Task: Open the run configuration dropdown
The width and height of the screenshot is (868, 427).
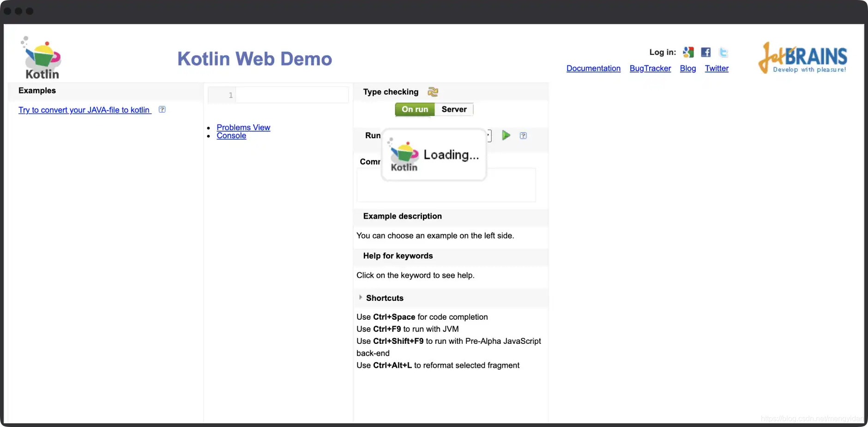Action: coord(488,135)
